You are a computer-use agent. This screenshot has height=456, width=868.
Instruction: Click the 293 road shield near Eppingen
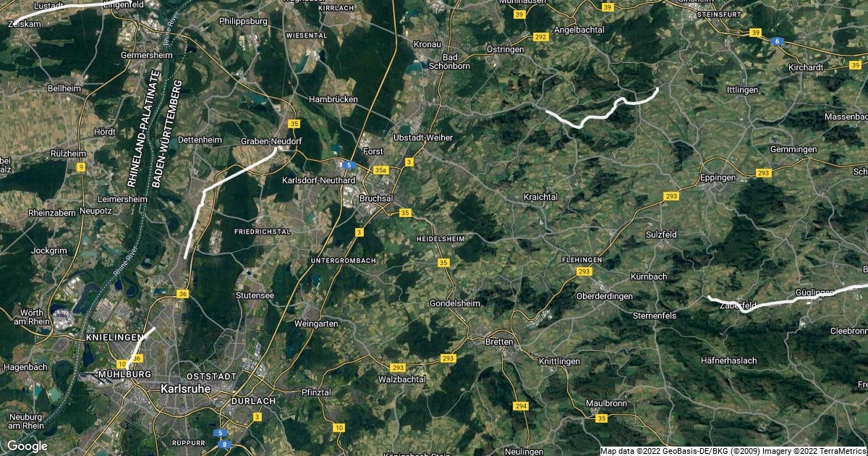pyautogui.click(x=763, y=173)
